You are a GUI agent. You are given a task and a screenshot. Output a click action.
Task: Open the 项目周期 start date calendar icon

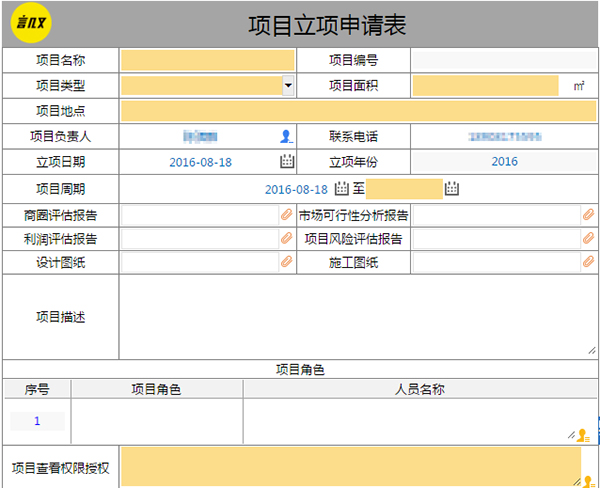click(x=341, y=188)
